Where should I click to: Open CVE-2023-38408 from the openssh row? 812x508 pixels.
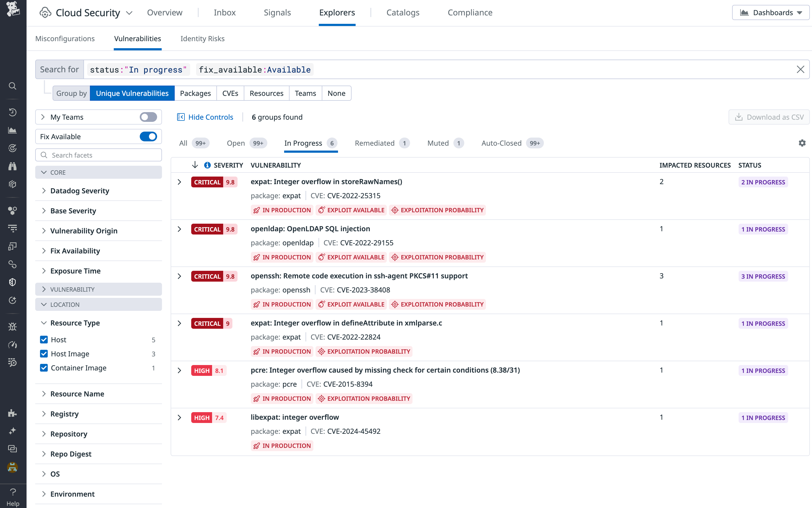point(363,290)
